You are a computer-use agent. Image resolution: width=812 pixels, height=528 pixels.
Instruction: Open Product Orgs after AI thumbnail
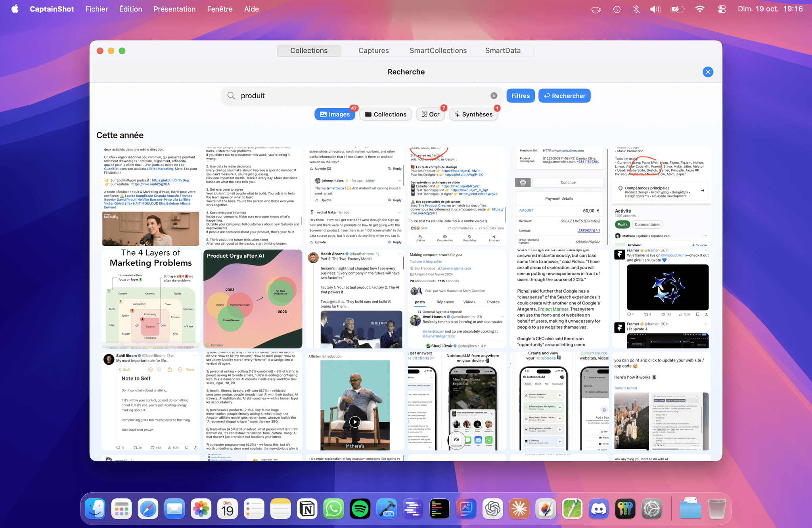[x=253, y=299]
